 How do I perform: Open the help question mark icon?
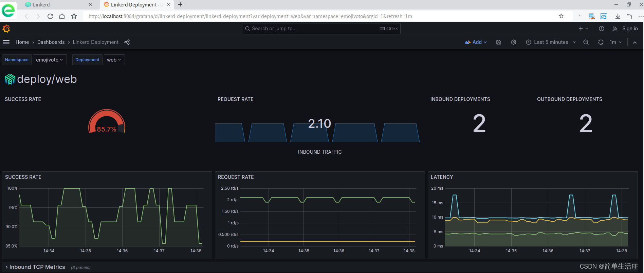point(602,29)
